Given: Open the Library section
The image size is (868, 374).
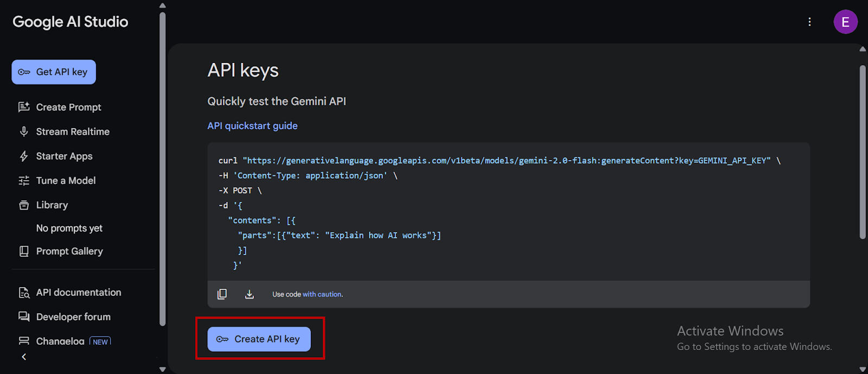Looking at the screenshot, I should pos(52,205).
